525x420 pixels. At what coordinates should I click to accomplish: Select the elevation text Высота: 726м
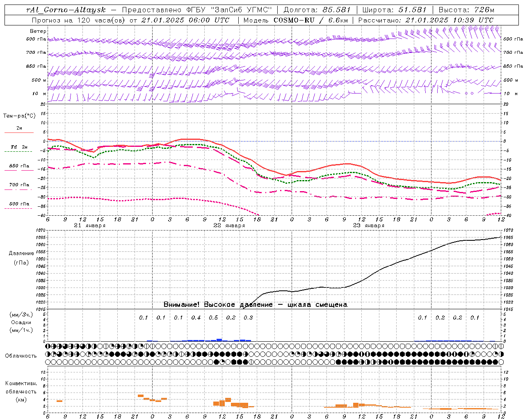(466, 10)
